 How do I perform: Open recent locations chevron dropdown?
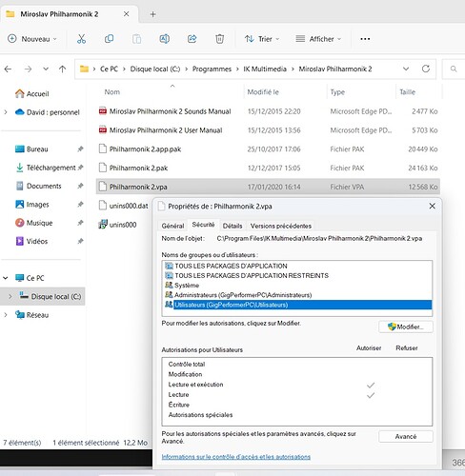[46, 69]
